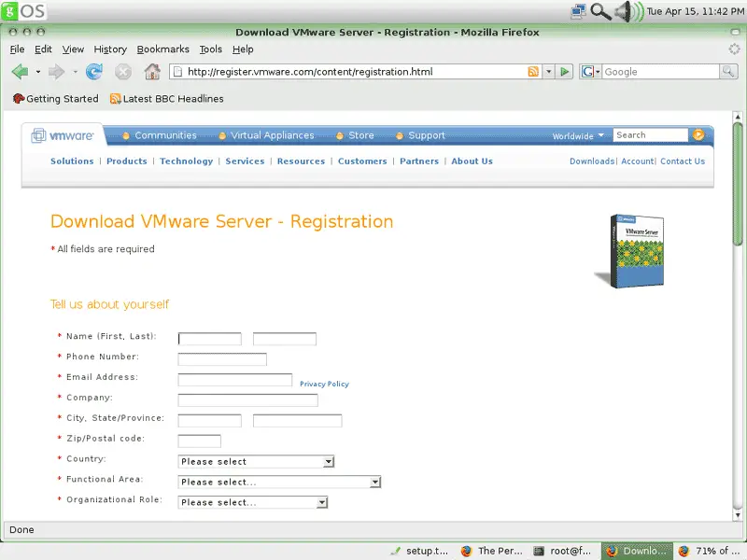Select the Downlo... taskbar window button
Viewport: 747px width, 560px height.
tap(637, 551)
